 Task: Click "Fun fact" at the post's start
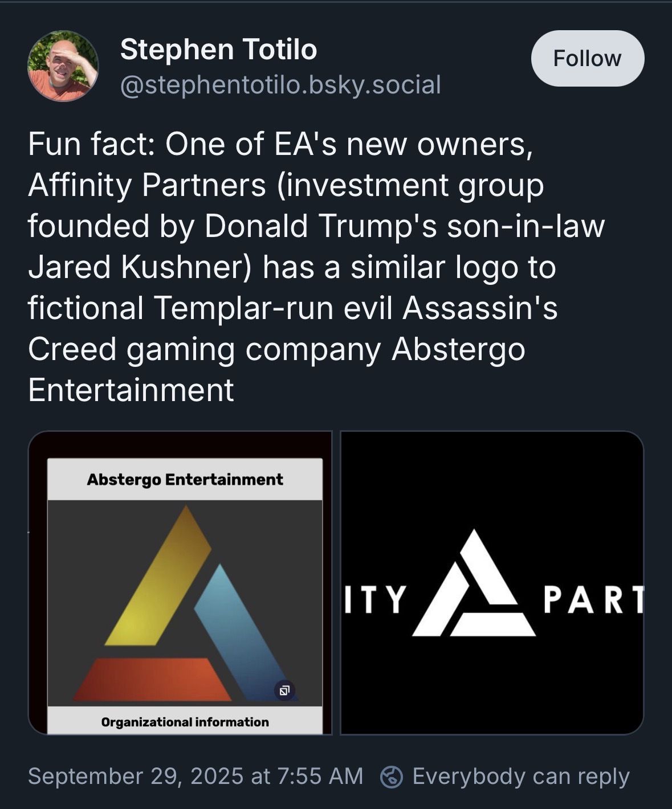[88, 144]
